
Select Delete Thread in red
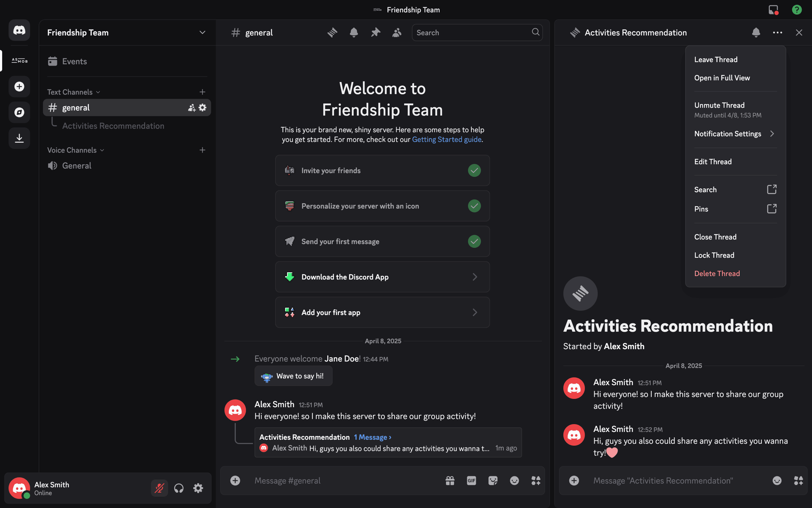735,273
